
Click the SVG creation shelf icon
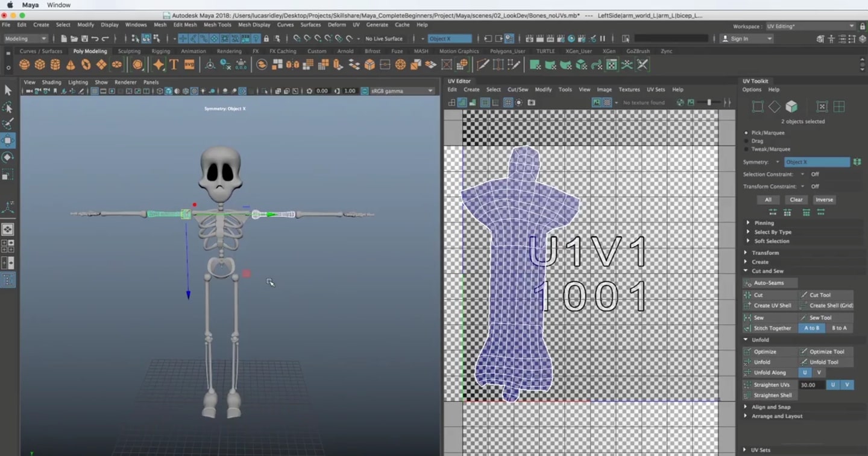click(x=189, y=65)
